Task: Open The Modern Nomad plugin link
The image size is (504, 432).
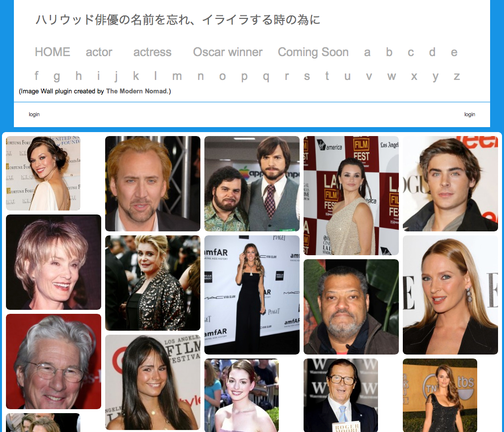Action: [136, 91]
